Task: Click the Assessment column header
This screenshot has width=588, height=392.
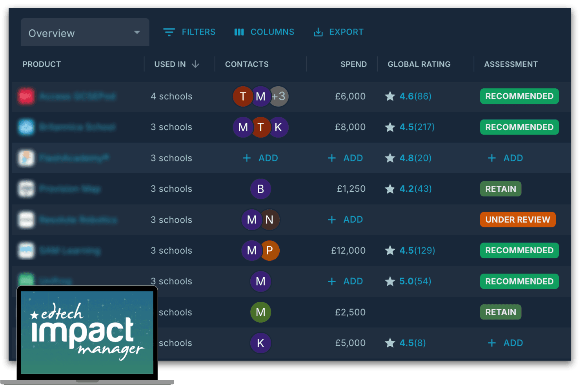Action: (511, 64)
